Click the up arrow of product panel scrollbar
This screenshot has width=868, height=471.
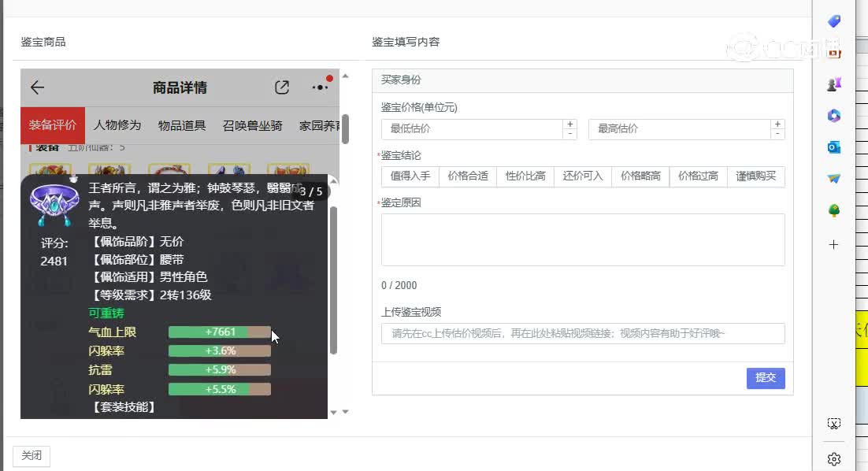pos(346,76)
